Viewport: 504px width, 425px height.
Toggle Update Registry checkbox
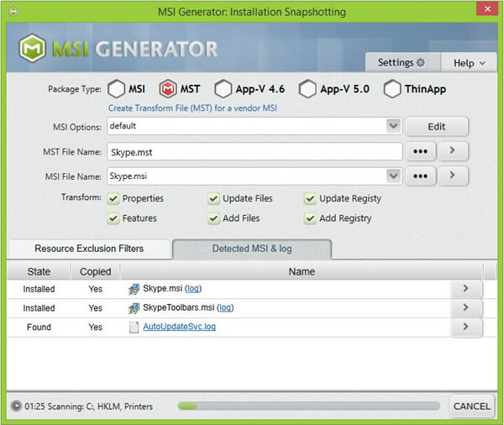pos(310,199)
